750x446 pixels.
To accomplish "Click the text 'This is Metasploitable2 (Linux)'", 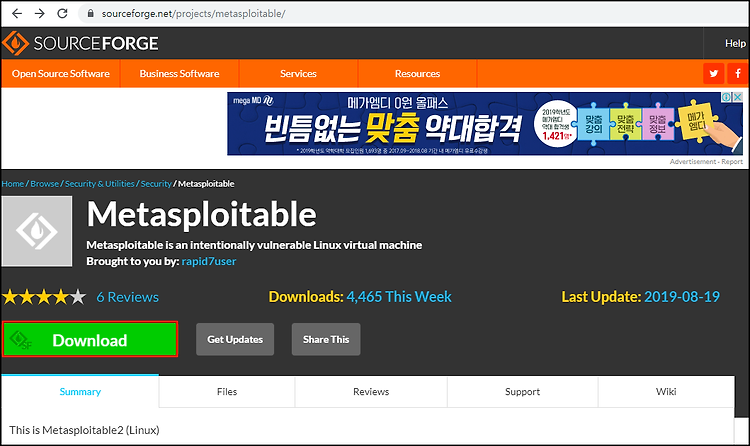I will click(x=84, y=430).
